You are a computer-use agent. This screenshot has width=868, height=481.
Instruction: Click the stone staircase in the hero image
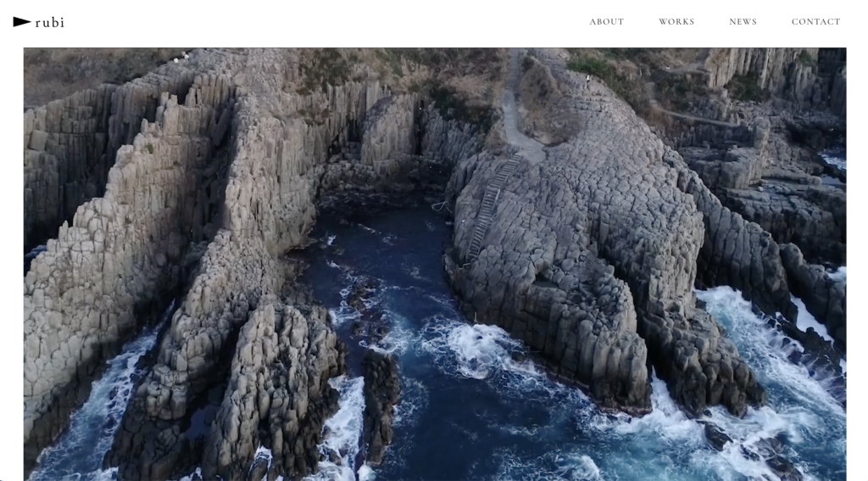492,204
